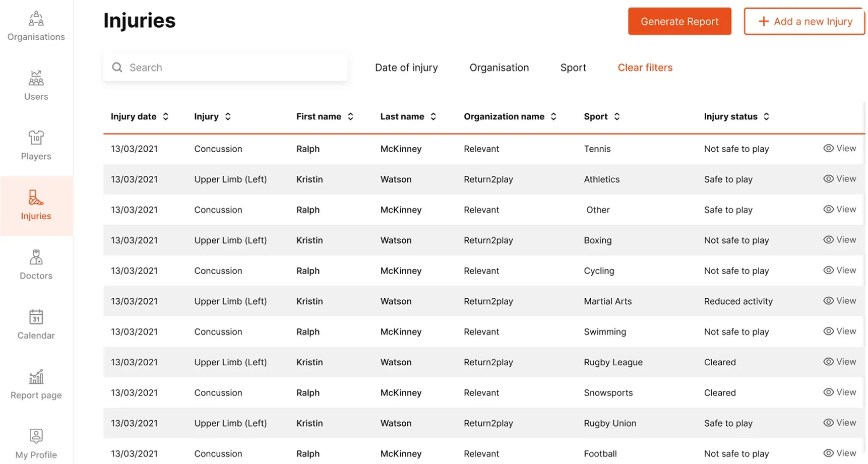The height and width of the screenshot is (464, 868).
Task: Open My Profile icon in sidebar
Action: pyautogui.click(x=36, y=436)
